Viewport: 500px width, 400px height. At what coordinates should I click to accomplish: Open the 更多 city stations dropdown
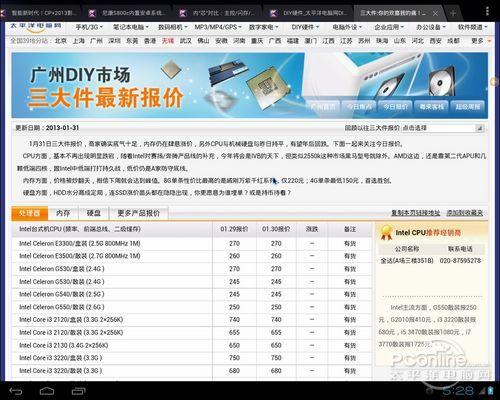[481, 41]
